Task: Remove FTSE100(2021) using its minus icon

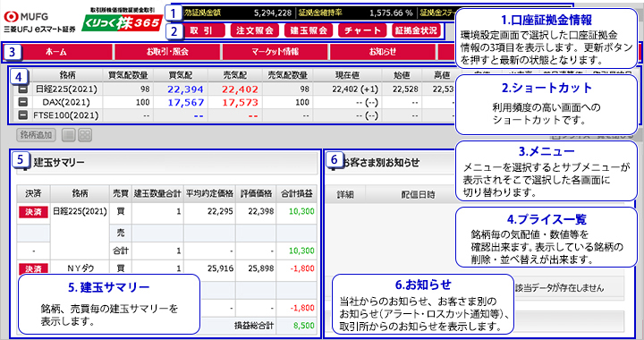Action: click(x=23, y=115)
